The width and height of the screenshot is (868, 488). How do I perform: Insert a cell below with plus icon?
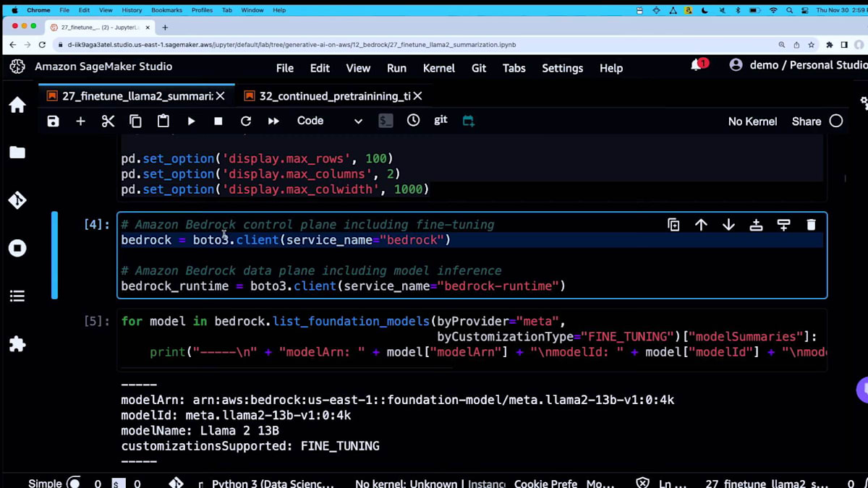click(x=80, y=121)
